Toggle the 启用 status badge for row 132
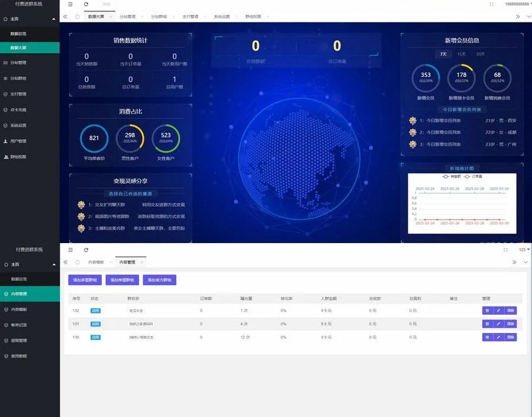Viewport: 532px width, 417px height. pos(95,310)
